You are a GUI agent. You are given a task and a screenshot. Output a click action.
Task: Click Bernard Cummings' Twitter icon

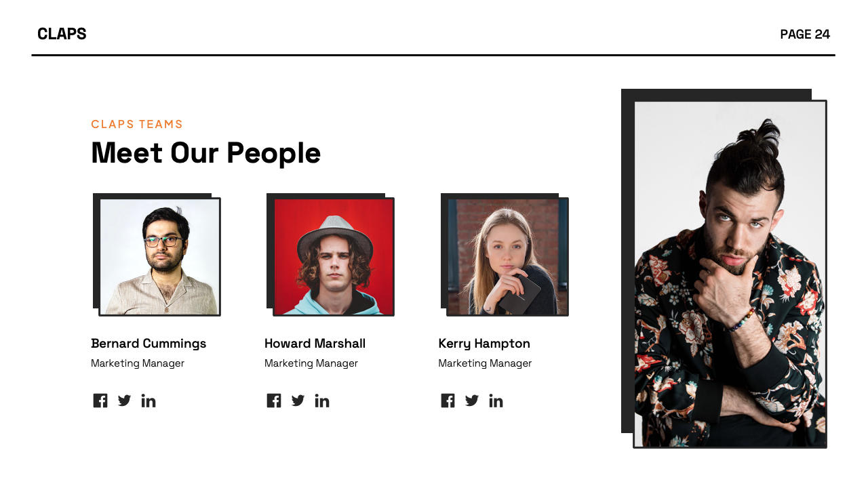(x=124, y=401)
